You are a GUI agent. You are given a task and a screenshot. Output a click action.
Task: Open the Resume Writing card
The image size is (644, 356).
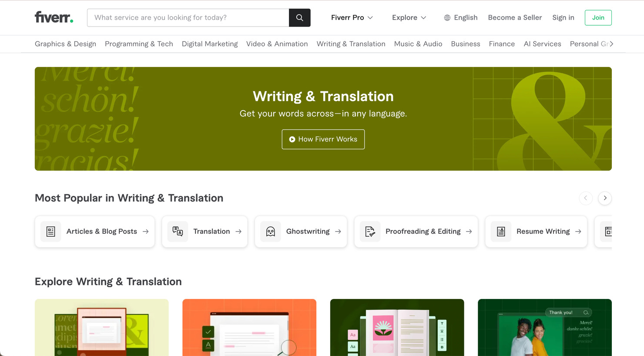click(x=536, y=232)
